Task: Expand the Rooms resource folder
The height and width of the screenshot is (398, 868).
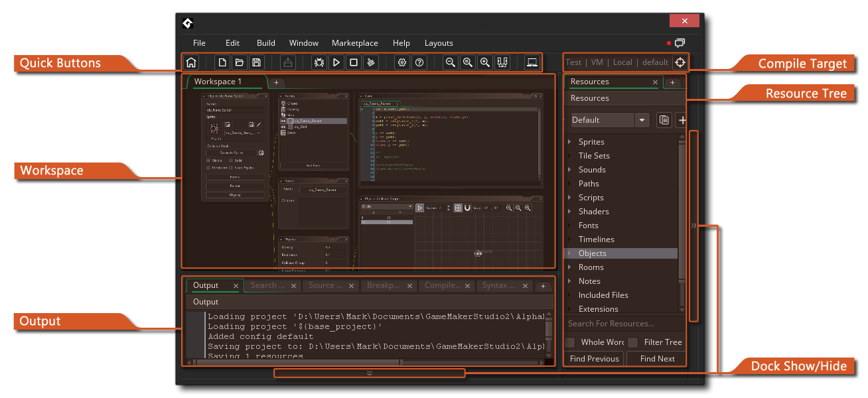Action: pos(569,267)
